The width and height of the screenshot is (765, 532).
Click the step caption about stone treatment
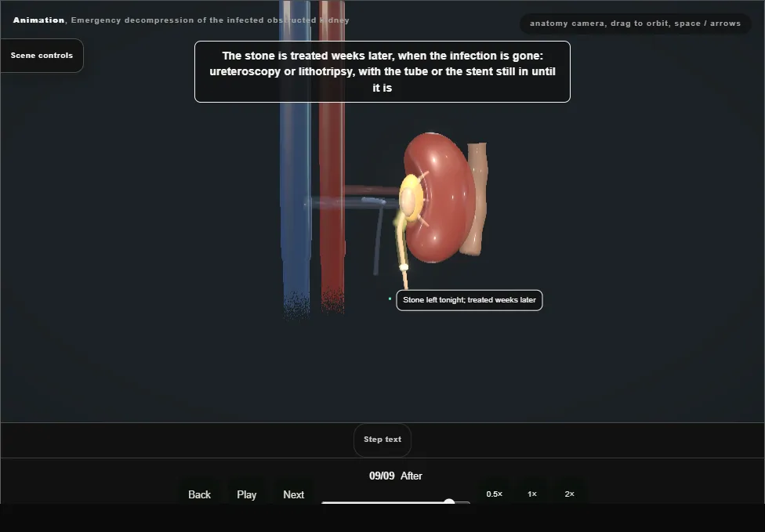[382, 71]
